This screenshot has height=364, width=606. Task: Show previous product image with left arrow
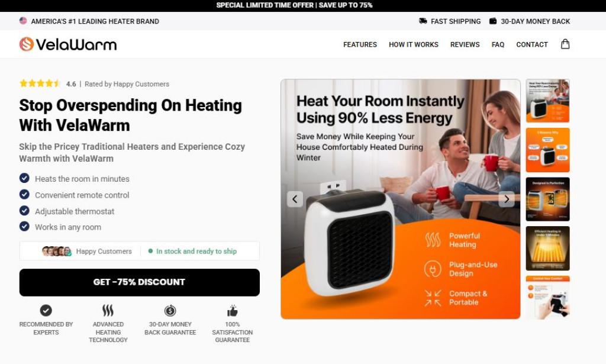[295, 199]
